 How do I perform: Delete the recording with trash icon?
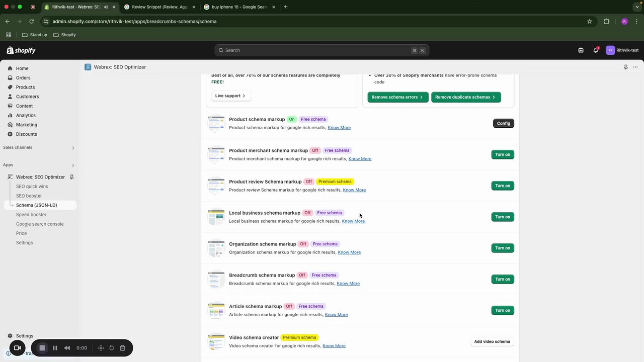[x=122, y=348]
